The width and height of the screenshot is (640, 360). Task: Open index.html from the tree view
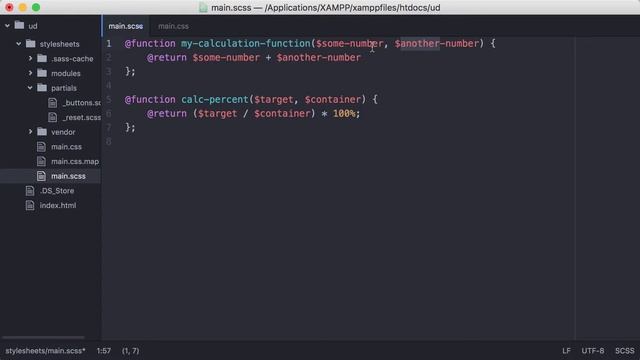pyautogui.click(x=58, y=206)
